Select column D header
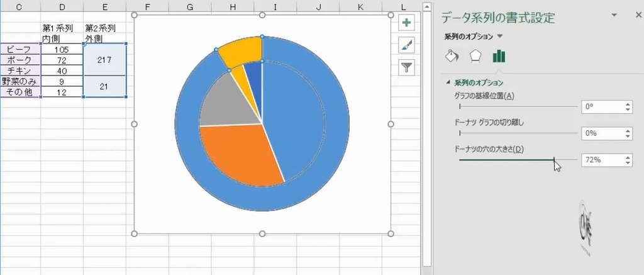The height and width of the screenshot is (275, 644). 62,6
